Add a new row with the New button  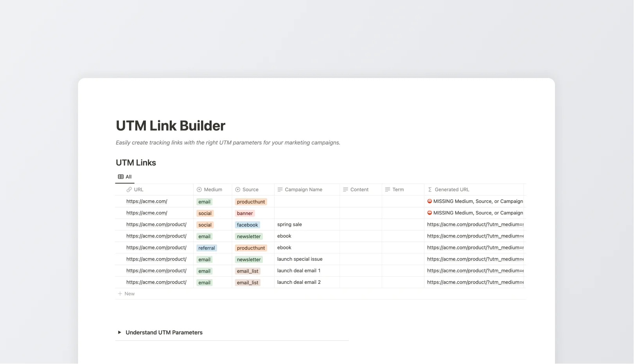coord(126,294)
